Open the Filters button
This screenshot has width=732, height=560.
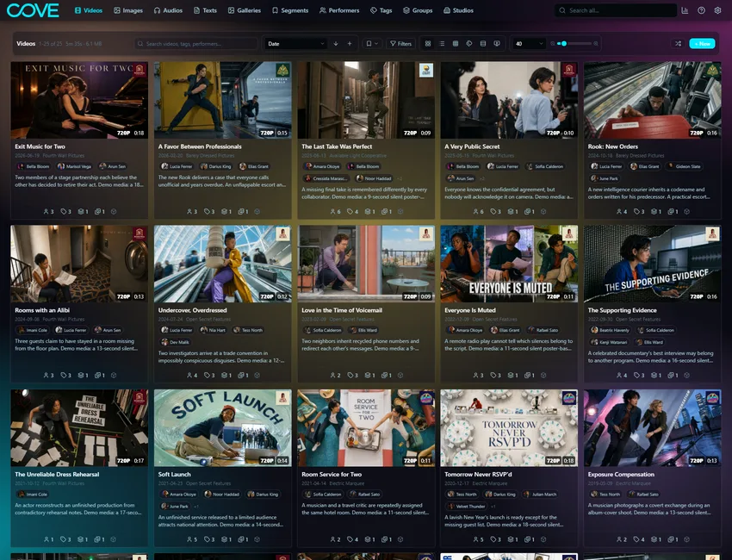point(400,43)
